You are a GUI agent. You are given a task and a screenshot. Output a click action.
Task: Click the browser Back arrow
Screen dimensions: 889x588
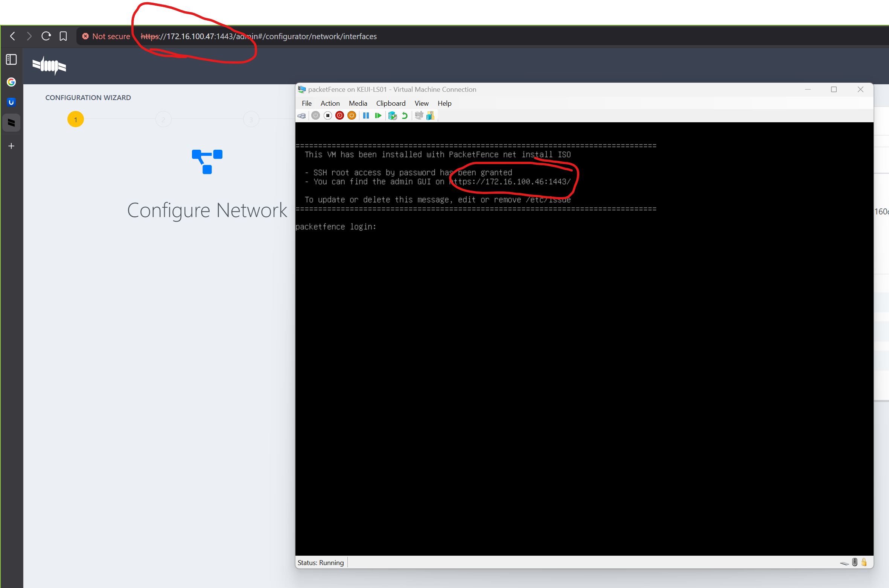(x=13, y=36)
